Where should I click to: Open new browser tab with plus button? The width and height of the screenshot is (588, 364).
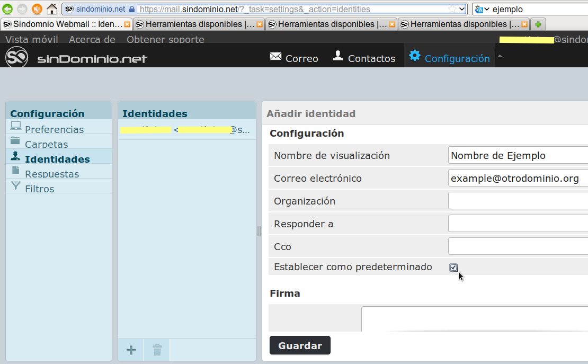click(538, 24)
